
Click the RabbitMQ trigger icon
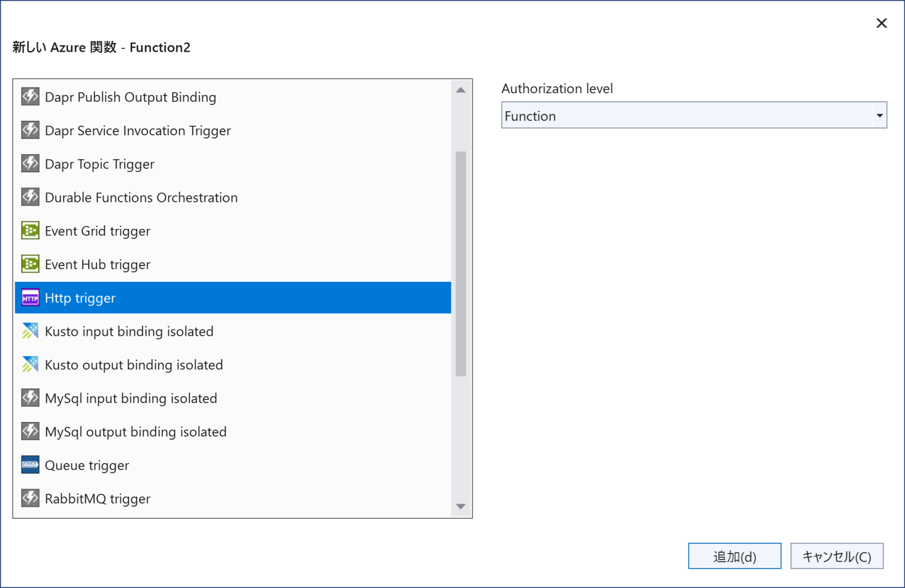coord(30,498)
